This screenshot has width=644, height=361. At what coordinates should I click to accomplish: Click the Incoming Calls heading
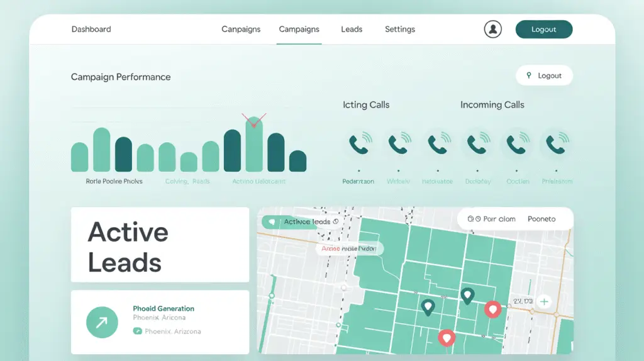pos(492,105)
